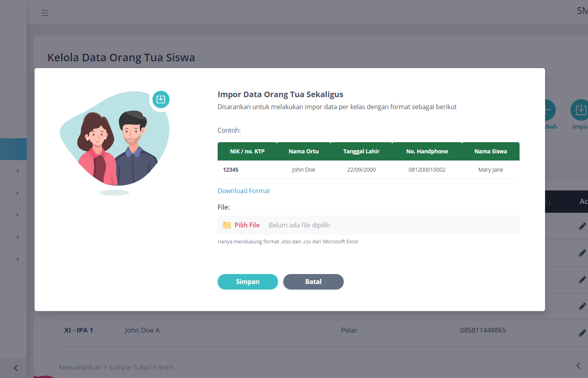Click the edit pencil for John Doe A row
Image resolution: width=588 pixels, height=378 pixels.
coord(582,333)
